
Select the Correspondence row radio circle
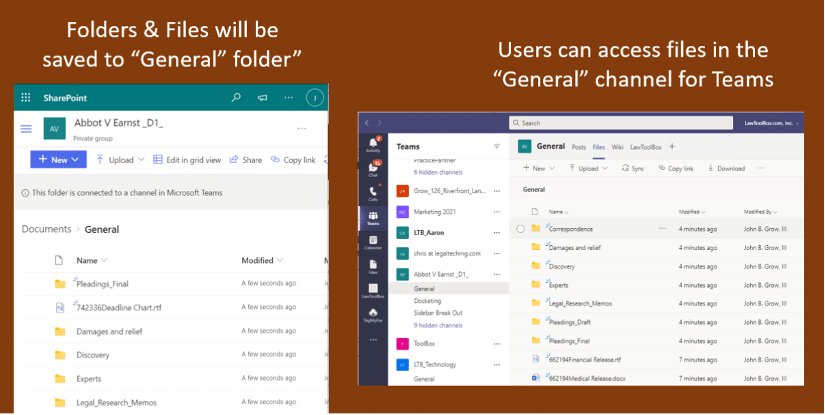click(520, 229)
